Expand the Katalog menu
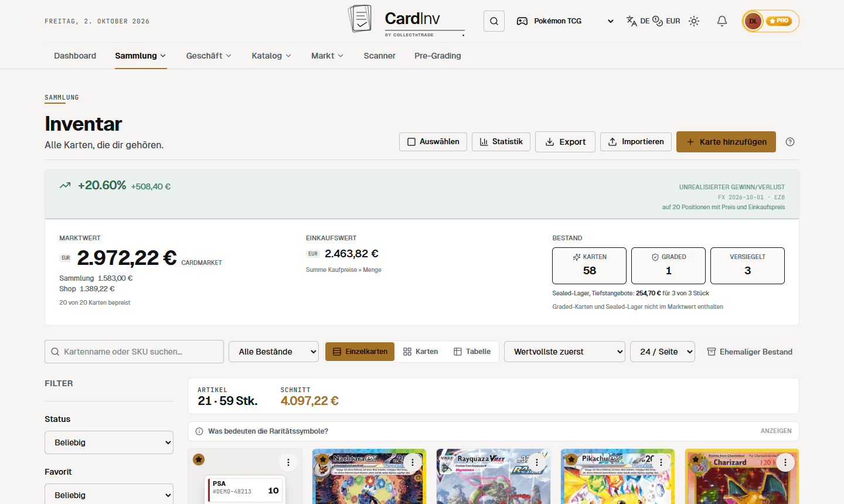Image resolution: width=844 pixels, height=504 pixels. pos(271,56)
